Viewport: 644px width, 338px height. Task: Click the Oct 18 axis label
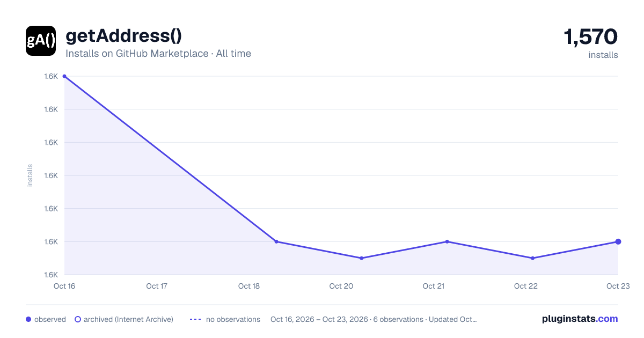(x=249, y=286)
